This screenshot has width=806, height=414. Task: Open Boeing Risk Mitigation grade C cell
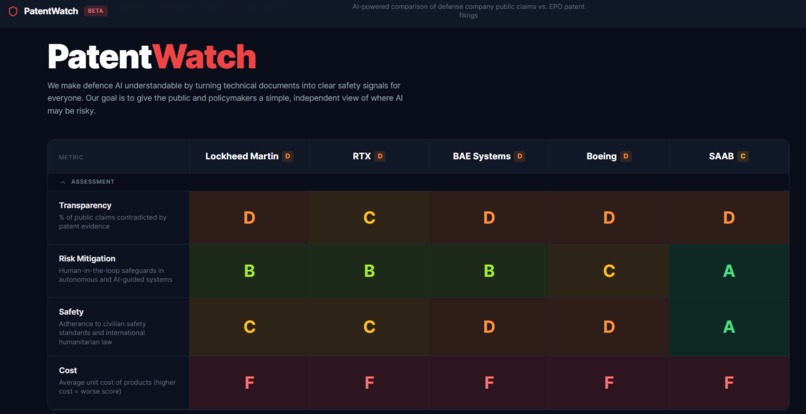point(609,271)
